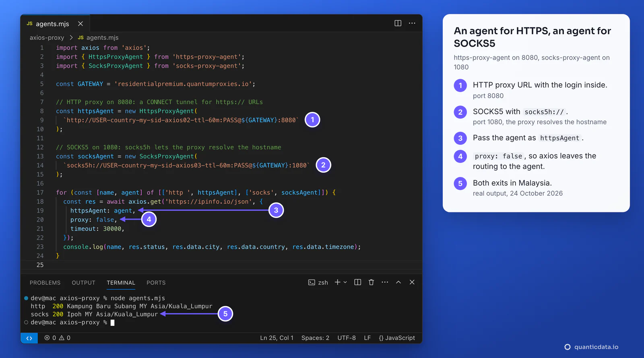Expand the breadcrumb chevron after axios-proxy

[71, 37]
